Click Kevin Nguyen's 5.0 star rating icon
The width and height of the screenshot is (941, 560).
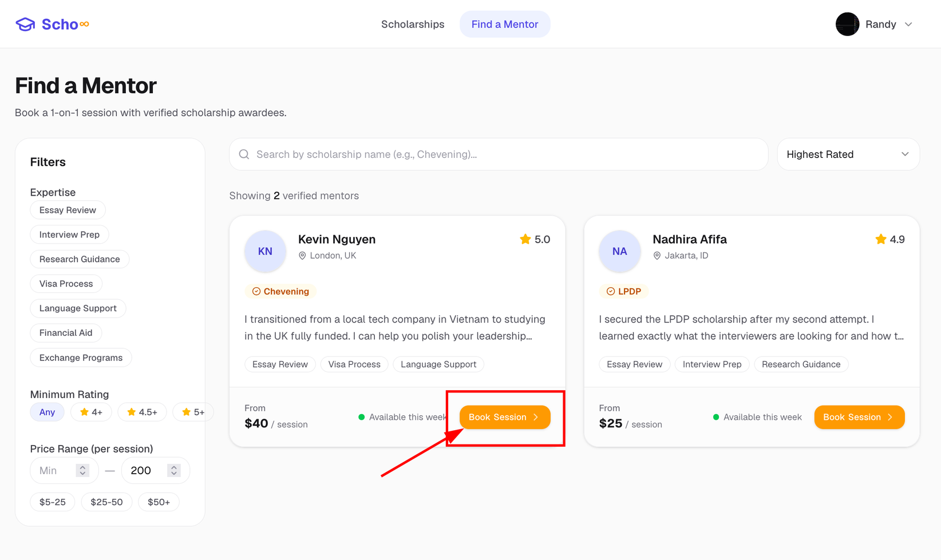coord(525,239)
